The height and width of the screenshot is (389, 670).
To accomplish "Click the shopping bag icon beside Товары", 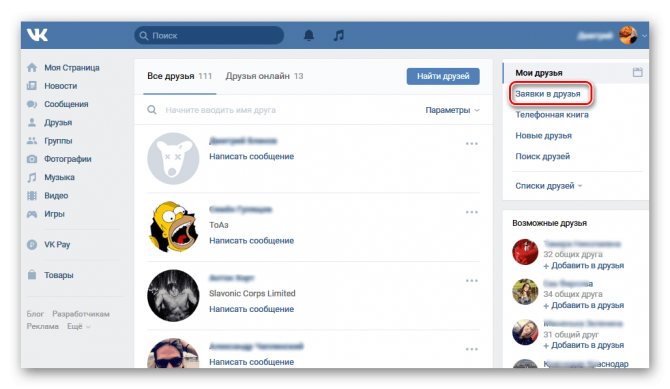I will tap(32, 275).
